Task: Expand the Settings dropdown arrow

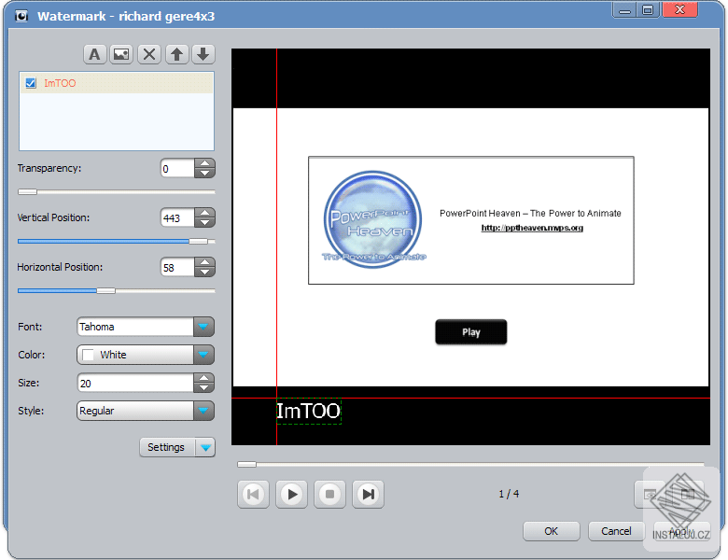Action: (205, 447)
